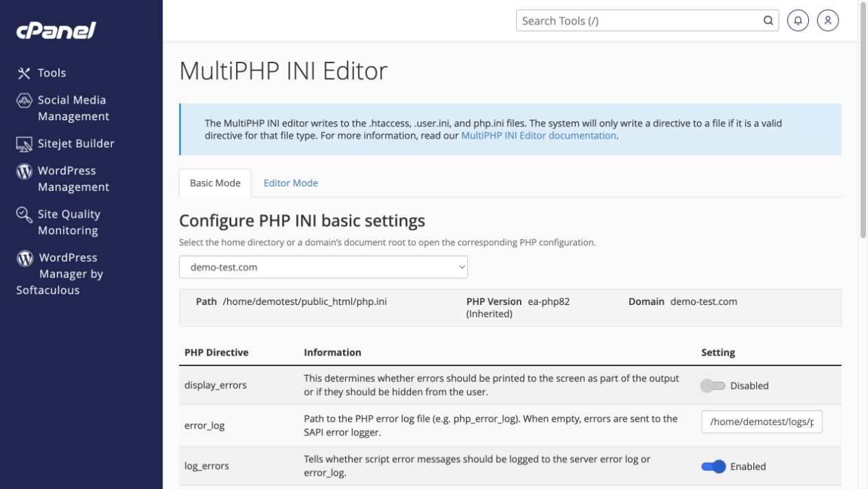This screenshot has height=489, width=868.
Task: Open Tools sidebar link
Action: (51, 73)
